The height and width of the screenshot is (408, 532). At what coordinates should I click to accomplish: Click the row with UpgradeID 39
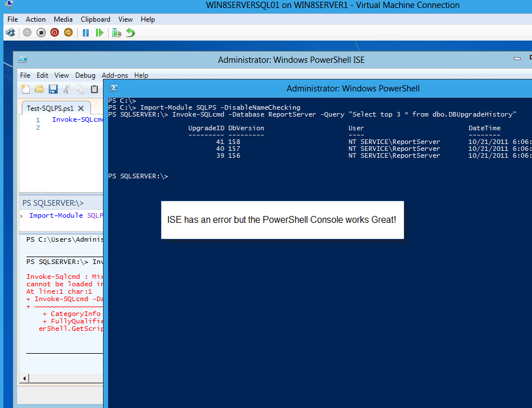[x=320, y=155]
